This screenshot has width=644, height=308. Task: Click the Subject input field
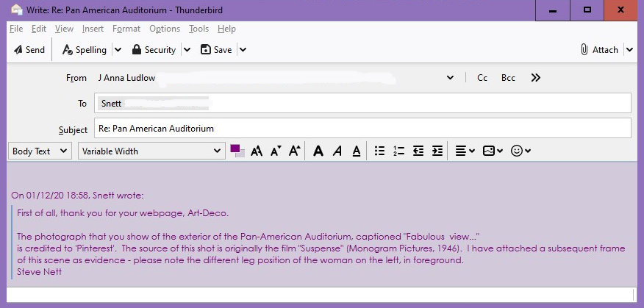[x=362, y=128]
